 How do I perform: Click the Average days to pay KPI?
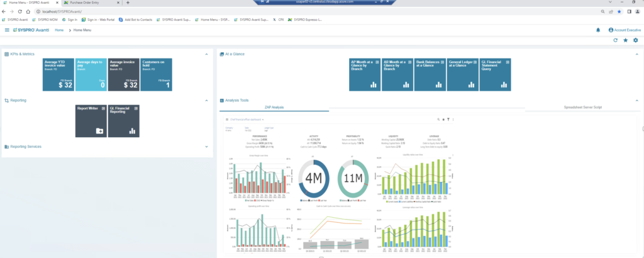(x=91, y=74)
